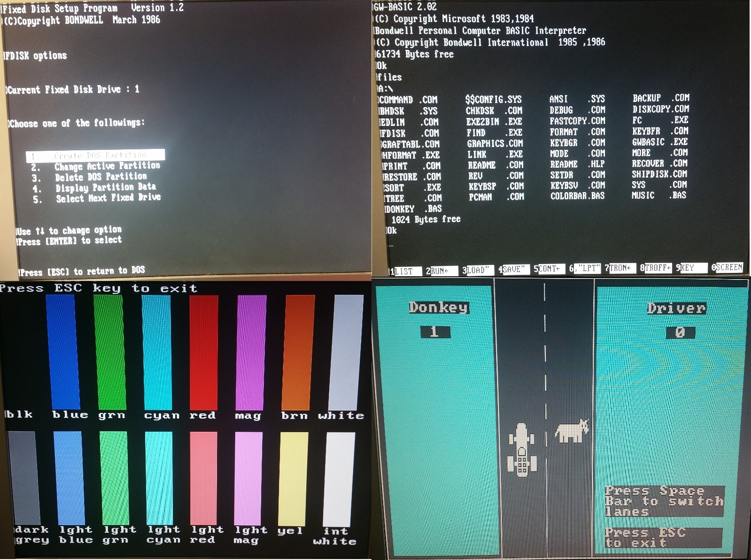This screenshot has width=751, height=560.
Task: Click the Driver heading in the game
Action: click(x=676, y=308)
